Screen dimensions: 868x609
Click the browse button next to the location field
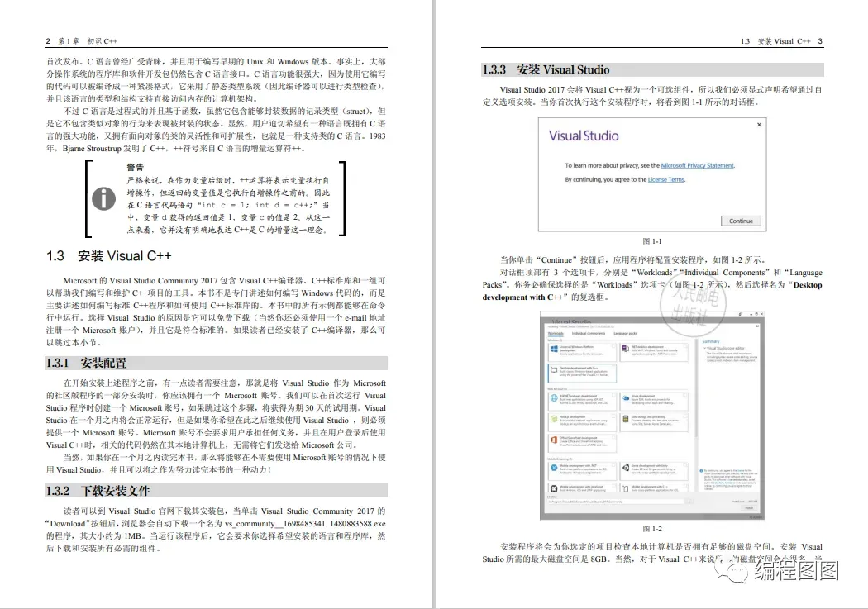pyautogui.click(x=689, y=502)
